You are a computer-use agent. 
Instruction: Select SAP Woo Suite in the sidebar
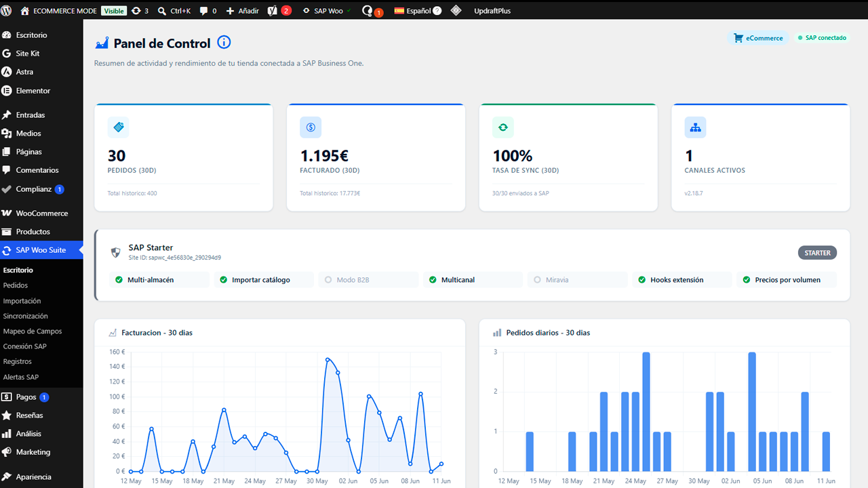41,250
